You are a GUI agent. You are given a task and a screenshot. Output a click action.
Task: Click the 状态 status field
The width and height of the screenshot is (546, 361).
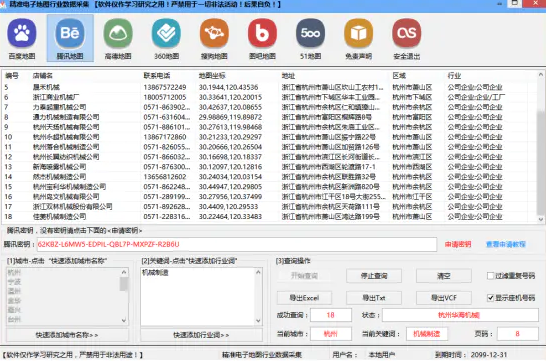460,315
